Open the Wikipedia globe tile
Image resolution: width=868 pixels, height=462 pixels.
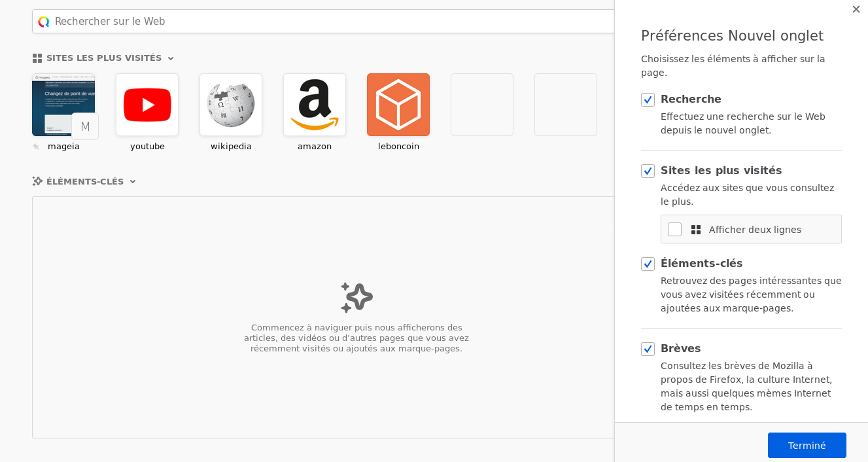pyautogui.click(x=231, y=105)
